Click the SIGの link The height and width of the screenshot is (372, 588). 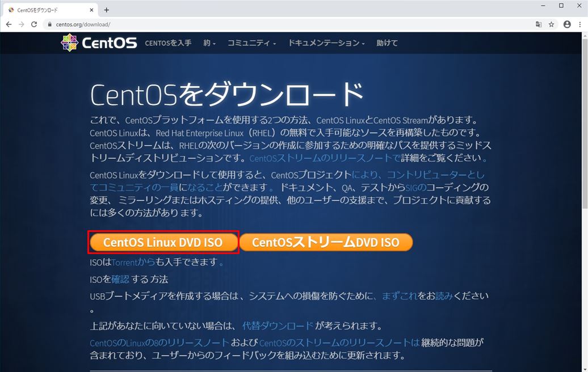[415, 187]
